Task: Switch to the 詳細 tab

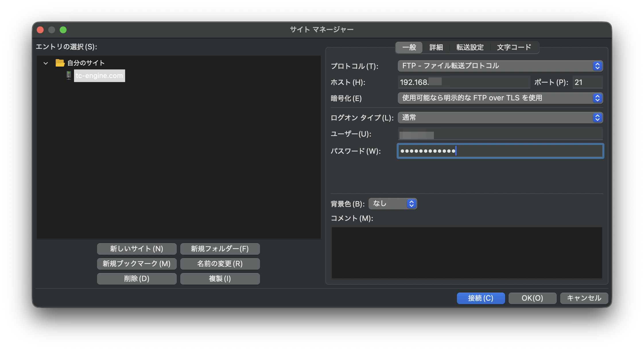Action: (x=436, y=47)
